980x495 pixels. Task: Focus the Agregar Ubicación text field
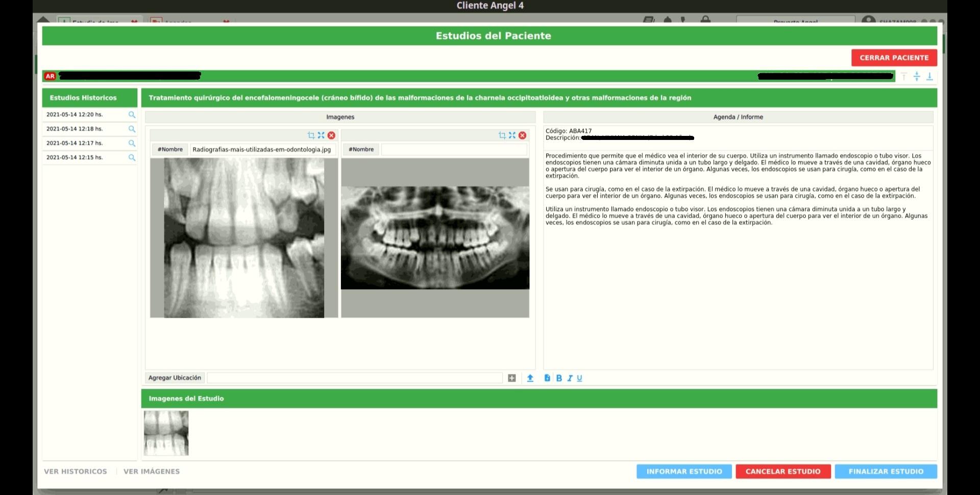point(355,378)
